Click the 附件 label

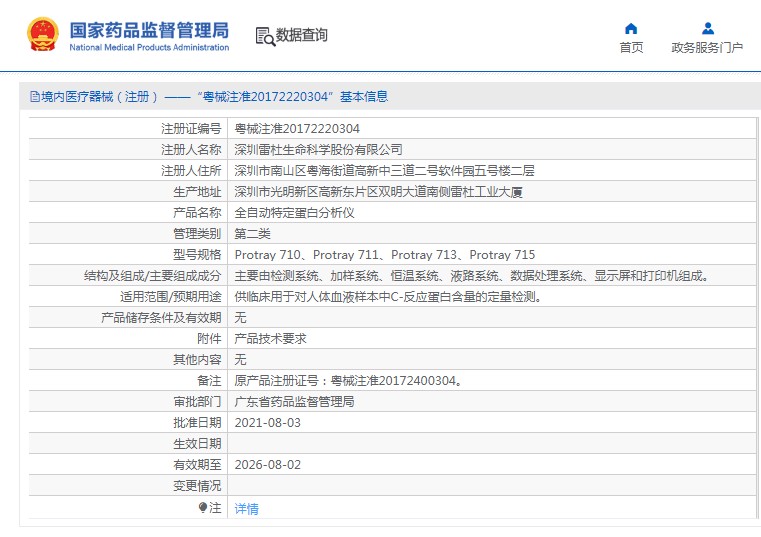[210, 338]
